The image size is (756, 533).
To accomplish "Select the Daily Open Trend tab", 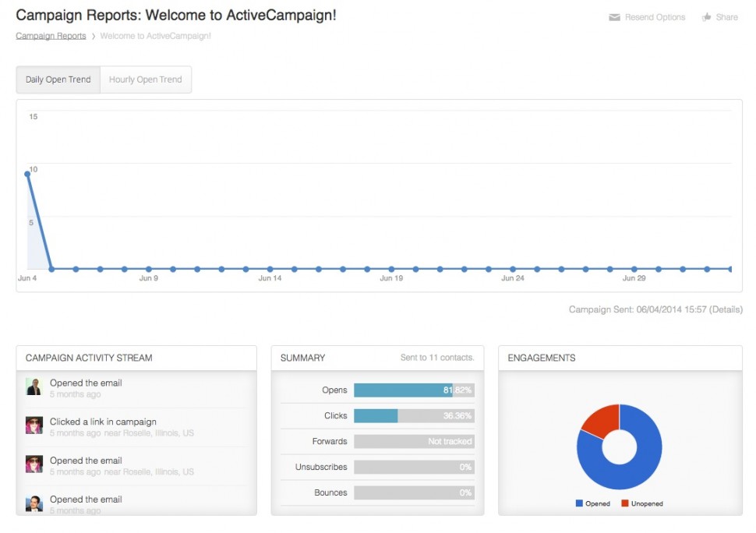I will [x=58, y=79].
